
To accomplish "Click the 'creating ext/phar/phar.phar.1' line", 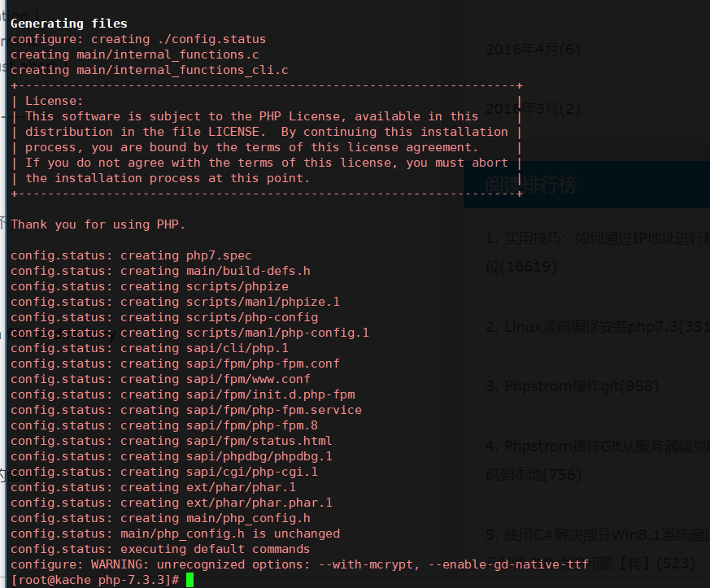I will tap(172, 503).
